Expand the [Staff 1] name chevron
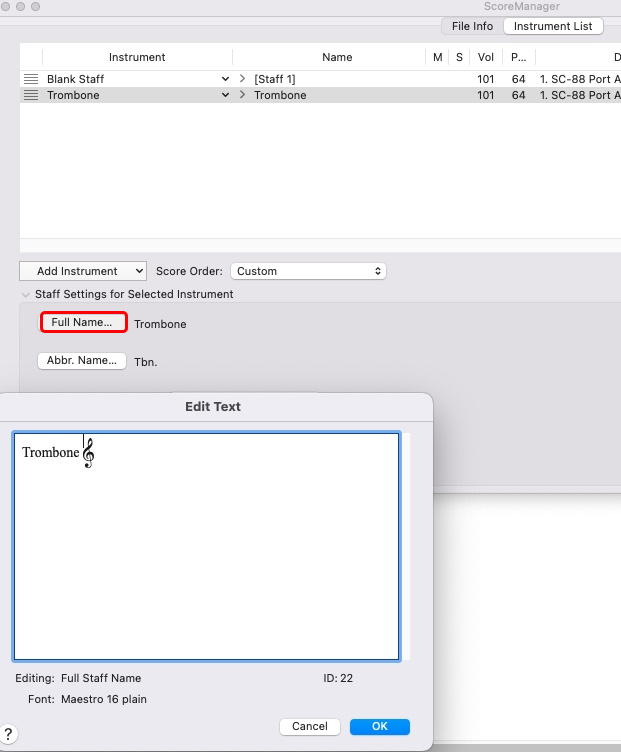Image resolution: width=621 pixels, height=752 pixels. [x=242, y=79]
